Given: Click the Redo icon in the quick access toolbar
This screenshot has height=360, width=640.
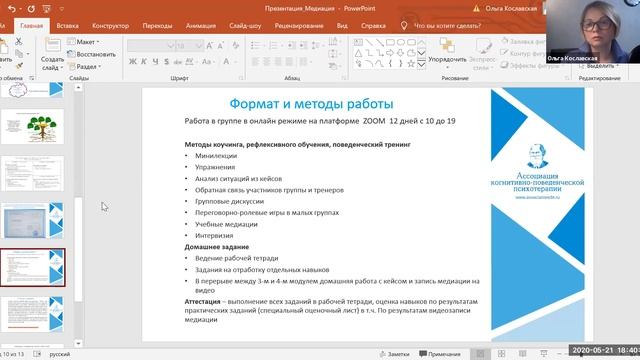Looking at the screenshot, I should click(x=31, y=9).
